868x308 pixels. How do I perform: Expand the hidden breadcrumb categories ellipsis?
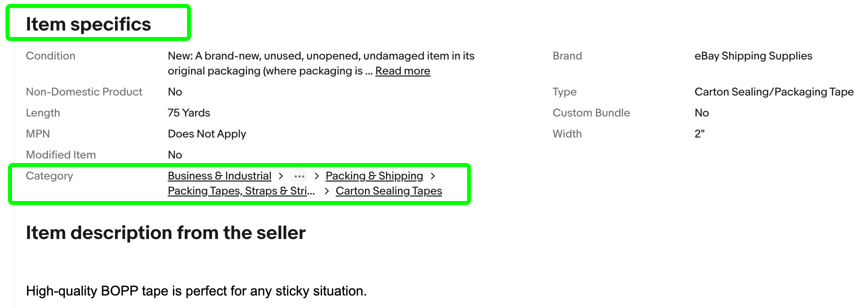[299, 175]
